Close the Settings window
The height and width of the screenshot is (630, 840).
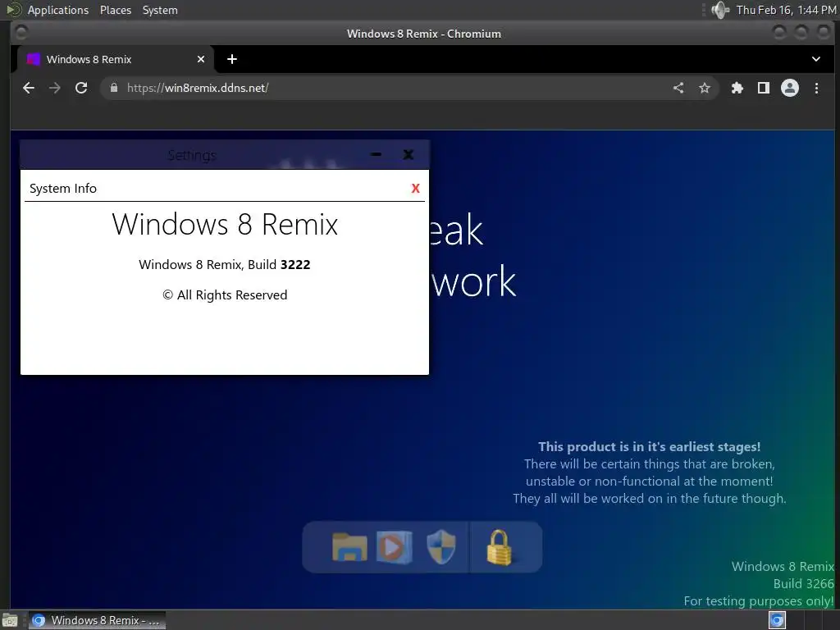tap(409, 154)
